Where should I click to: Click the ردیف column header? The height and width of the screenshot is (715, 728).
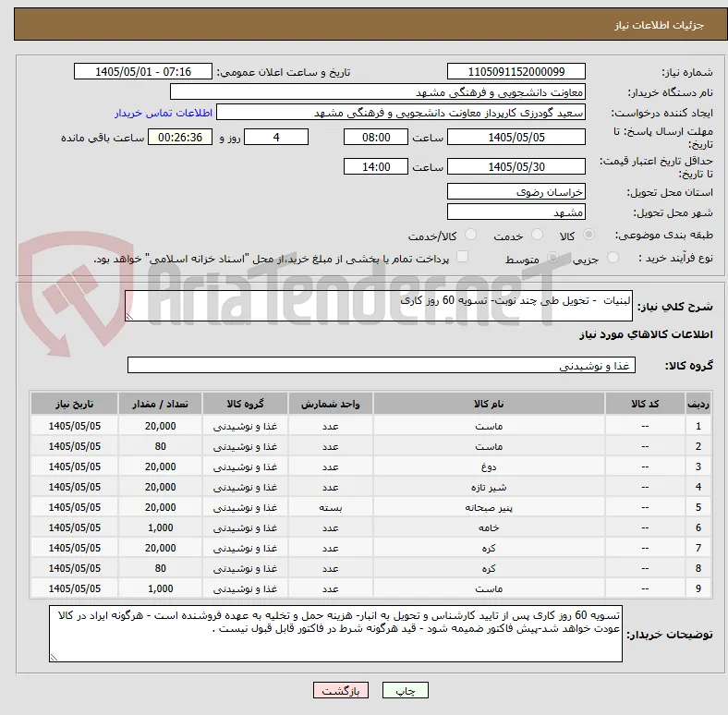tap(698, 404)
